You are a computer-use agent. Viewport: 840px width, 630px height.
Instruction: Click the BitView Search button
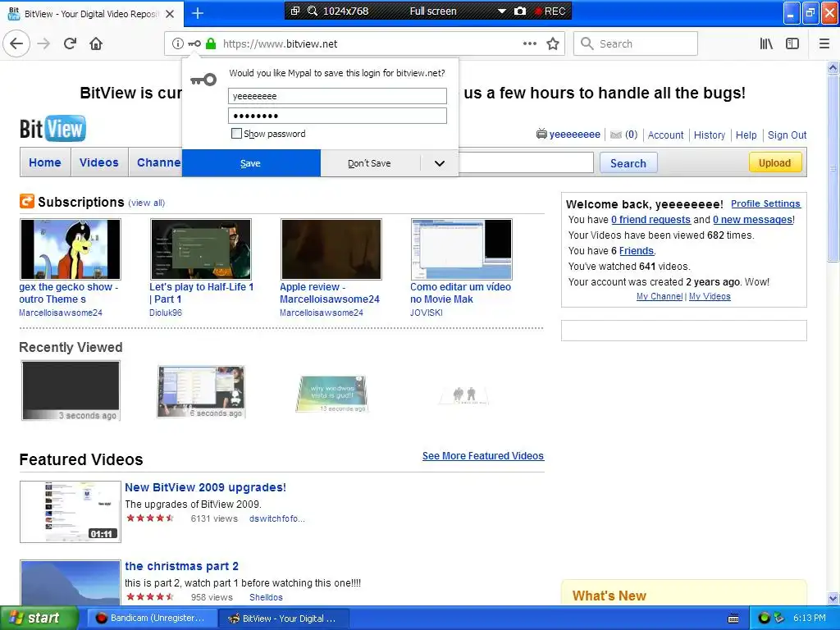[628, 163]
